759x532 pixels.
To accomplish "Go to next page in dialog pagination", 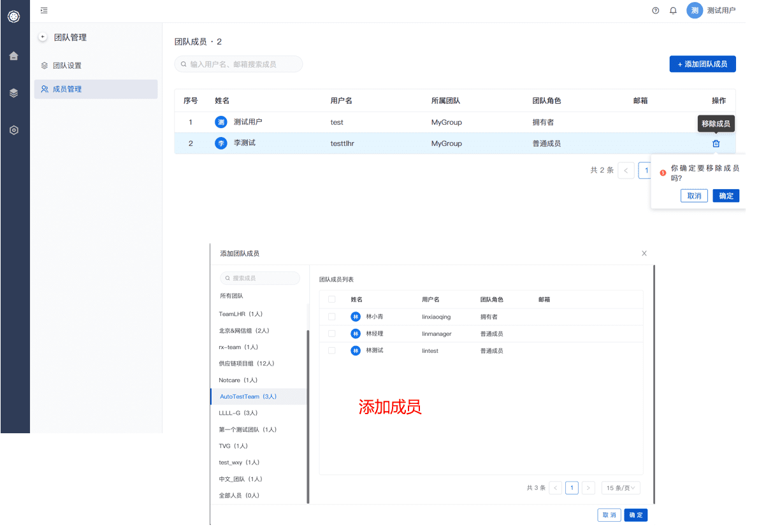I will (x=588, y=488).
